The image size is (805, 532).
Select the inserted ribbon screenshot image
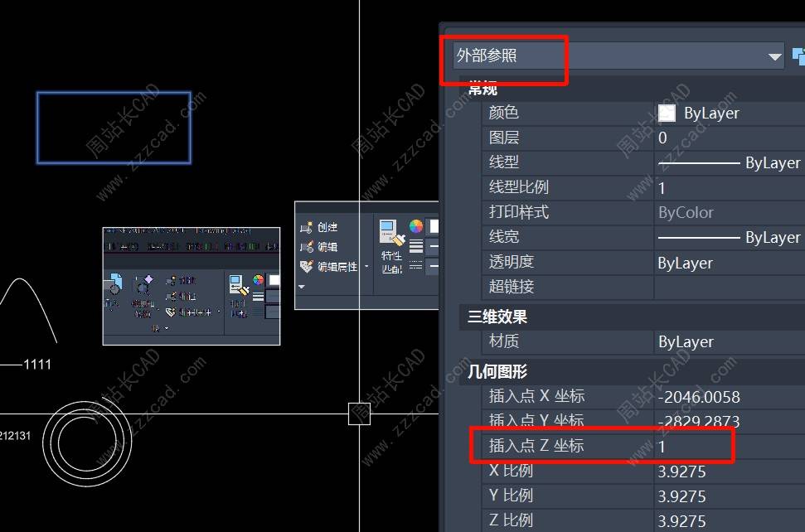(x=192, y=286)
